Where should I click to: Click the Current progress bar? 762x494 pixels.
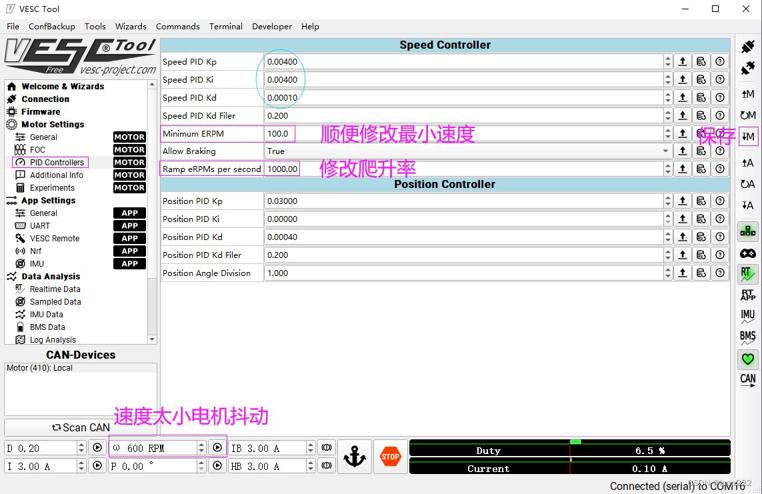click(x=570, y=468)
